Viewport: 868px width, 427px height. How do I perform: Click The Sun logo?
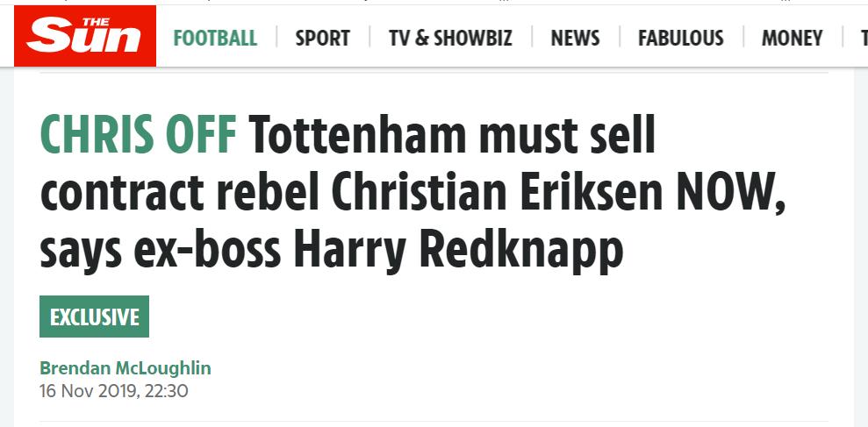pyautogui.click(x=84, y=38)
